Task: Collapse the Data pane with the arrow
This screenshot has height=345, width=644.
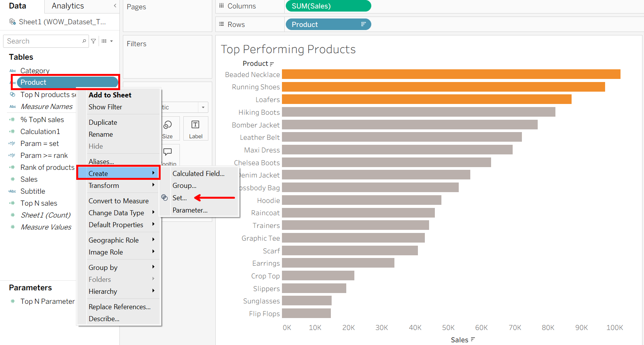Action: pos(115,6)
